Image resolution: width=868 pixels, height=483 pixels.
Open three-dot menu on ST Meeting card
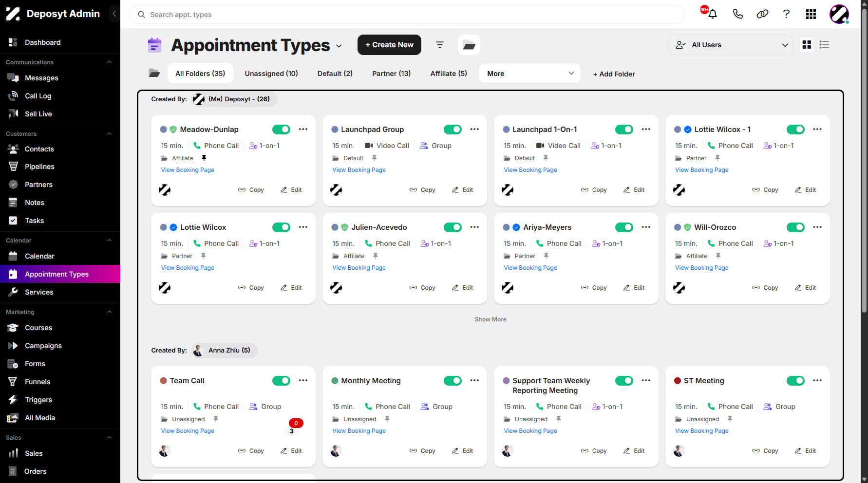pos(817,381)
